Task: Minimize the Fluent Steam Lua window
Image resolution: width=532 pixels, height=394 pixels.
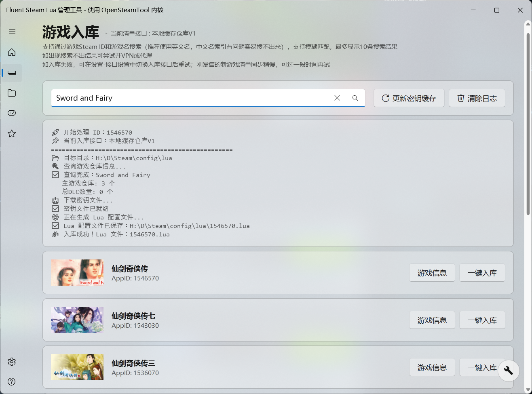Action: (x=473, y=10)
